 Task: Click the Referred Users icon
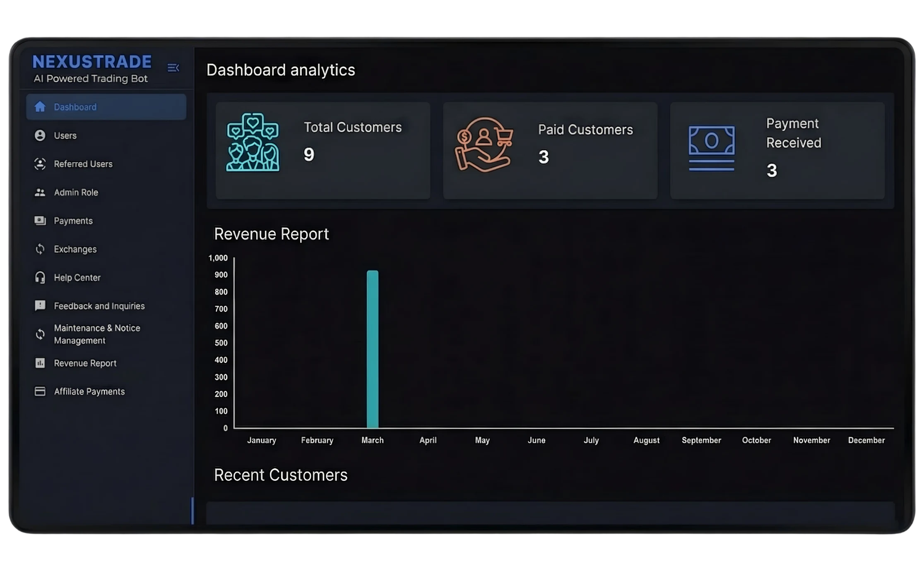click(x=40, y=164)
